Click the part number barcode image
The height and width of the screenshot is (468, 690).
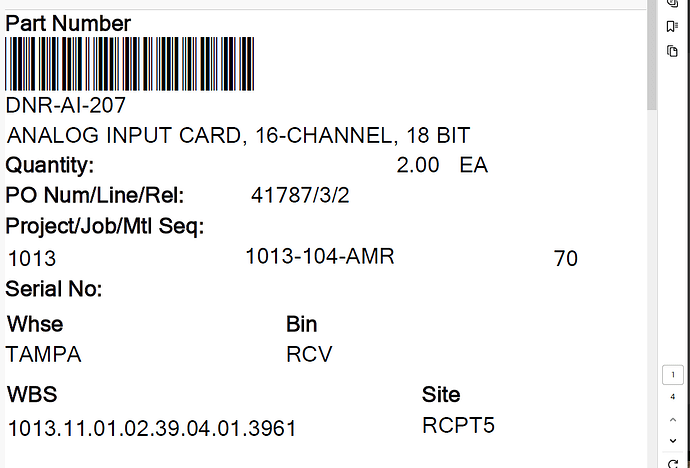[x=130, y=64]
